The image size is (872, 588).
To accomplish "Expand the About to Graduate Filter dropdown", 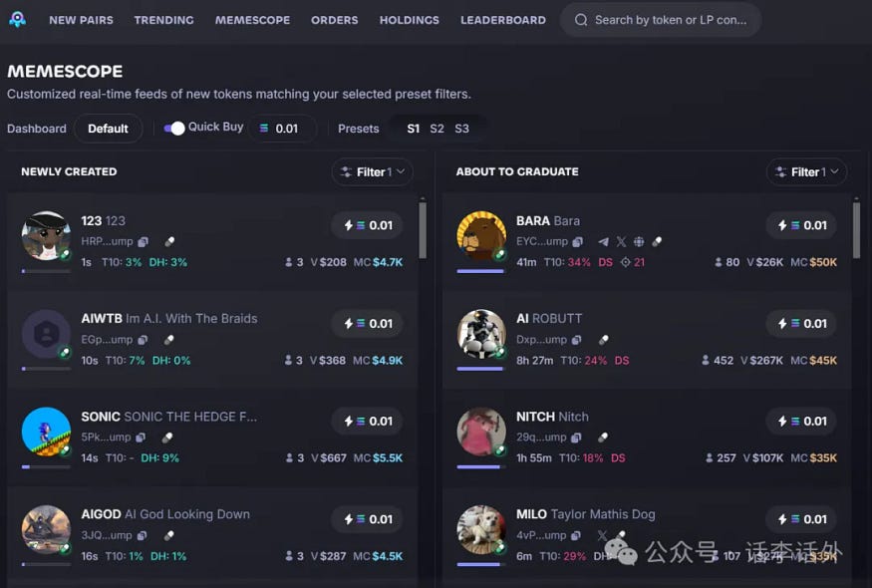I will [807, 171].
